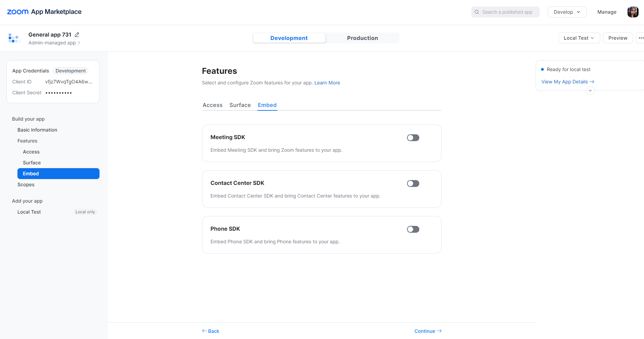The image size is (644, 339).
Task: Switch to the Production environment tab
Action: pyautogui.click(x=362, y=38)
